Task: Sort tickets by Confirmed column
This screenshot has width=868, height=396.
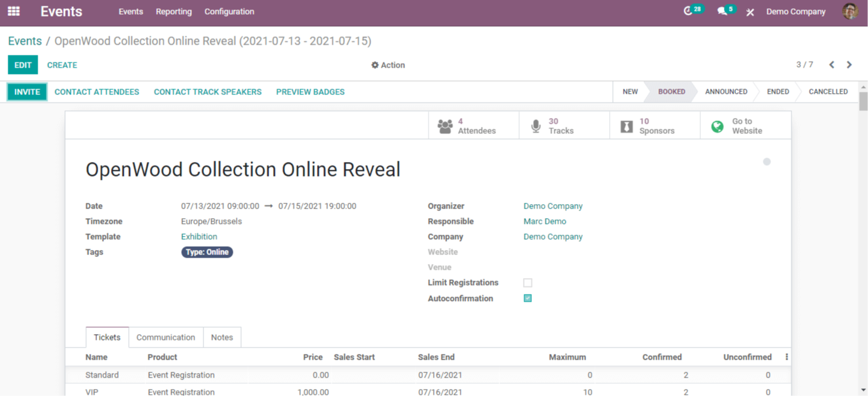Action: (662, 357)
